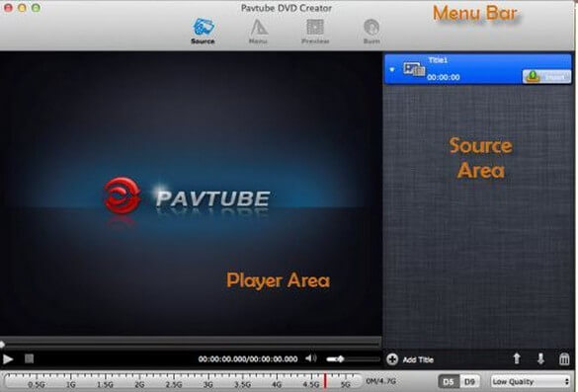Delete title with the trash icon
The width and height of the screenshot is (578, 392).
tap(564, 358)
